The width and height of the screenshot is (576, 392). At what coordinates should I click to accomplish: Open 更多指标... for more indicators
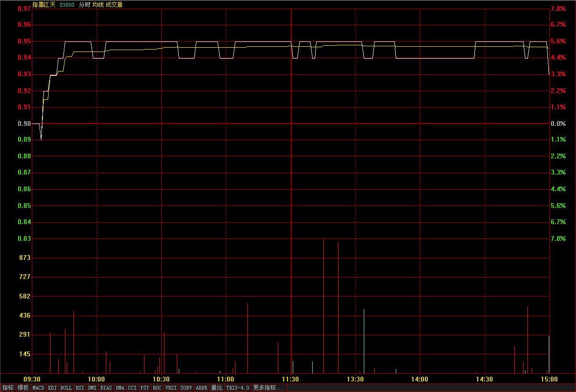click(269, 388)
